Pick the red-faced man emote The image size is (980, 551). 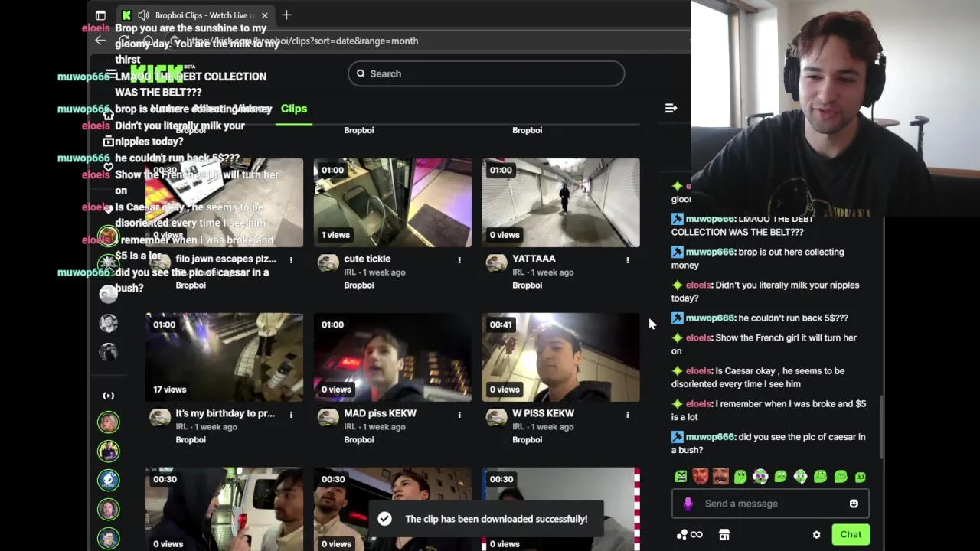(x=701, y=477)
